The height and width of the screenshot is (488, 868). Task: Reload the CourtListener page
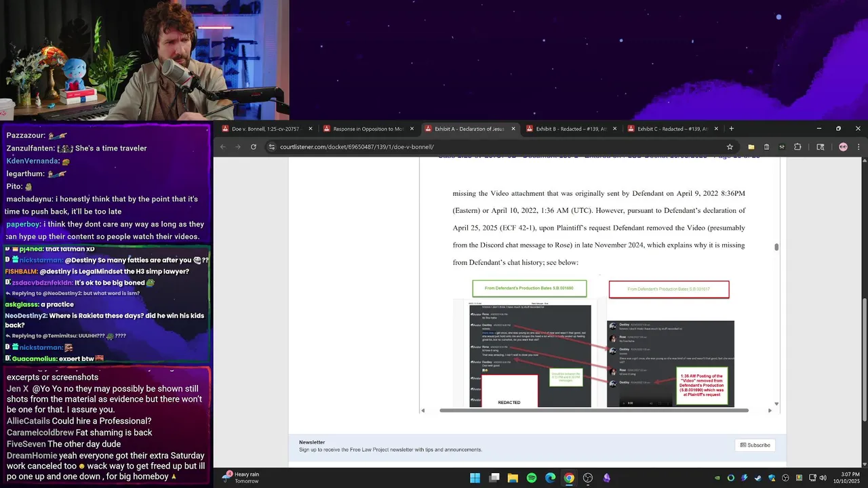pos(254,146)
